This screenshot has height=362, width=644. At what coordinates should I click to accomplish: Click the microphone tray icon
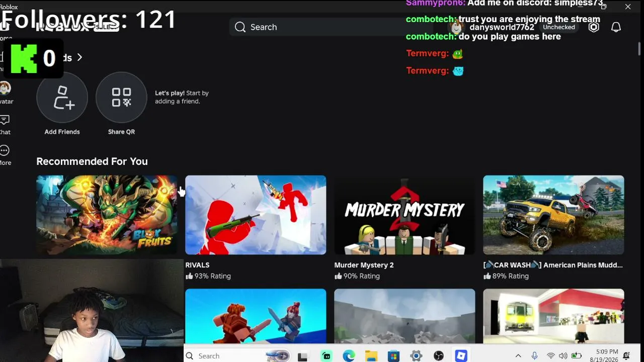(x=534, y=356)
